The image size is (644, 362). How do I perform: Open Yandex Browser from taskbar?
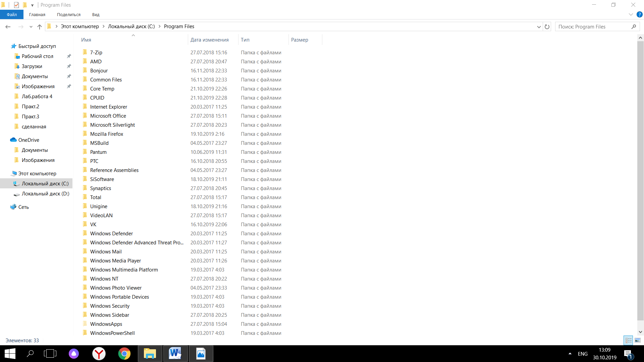tap(99, 354)
